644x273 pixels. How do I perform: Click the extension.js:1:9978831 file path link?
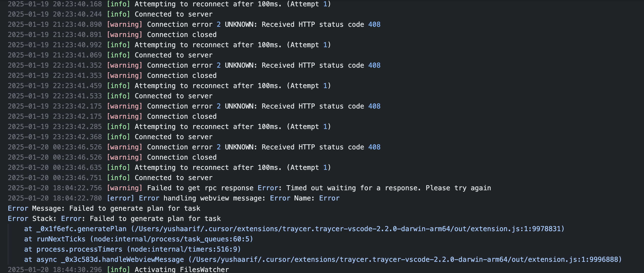point(348,229)
